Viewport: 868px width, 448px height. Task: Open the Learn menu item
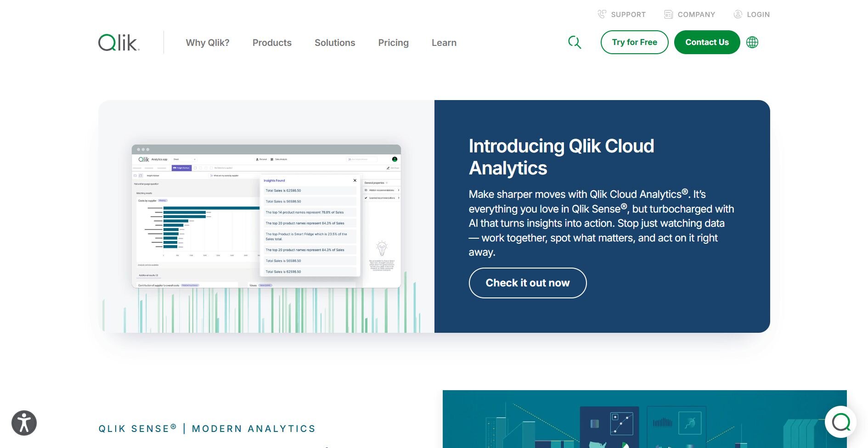tap(444, 43)
